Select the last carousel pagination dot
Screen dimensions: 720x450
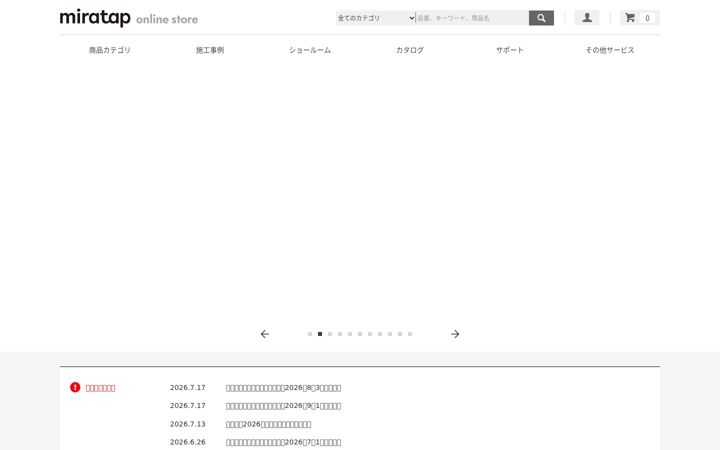pos(410,334)
